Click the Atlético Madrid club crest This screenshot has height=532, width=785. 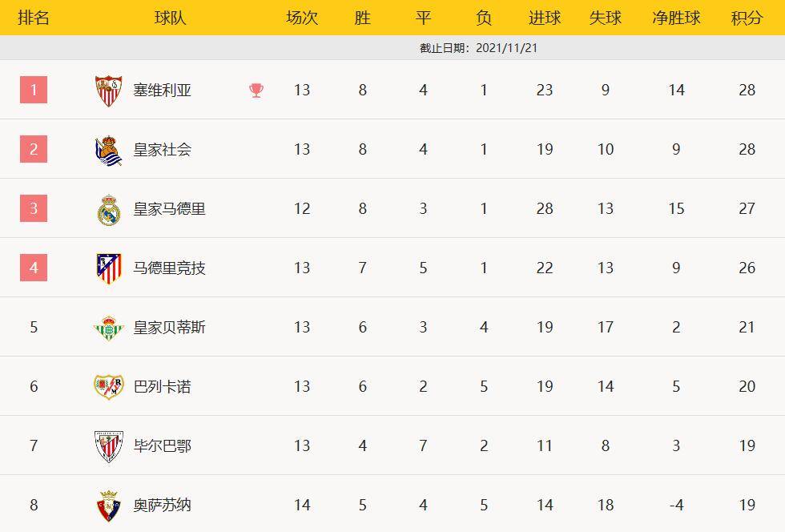click(109, 268)
